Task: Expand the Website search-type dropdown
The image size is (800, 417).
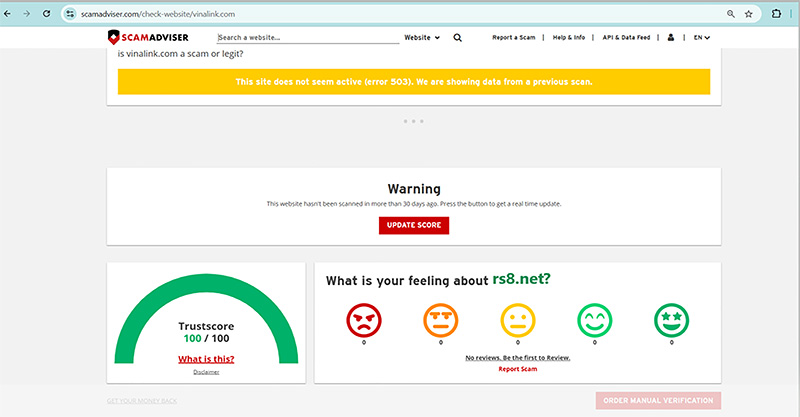Action: (x=421, y=38)
